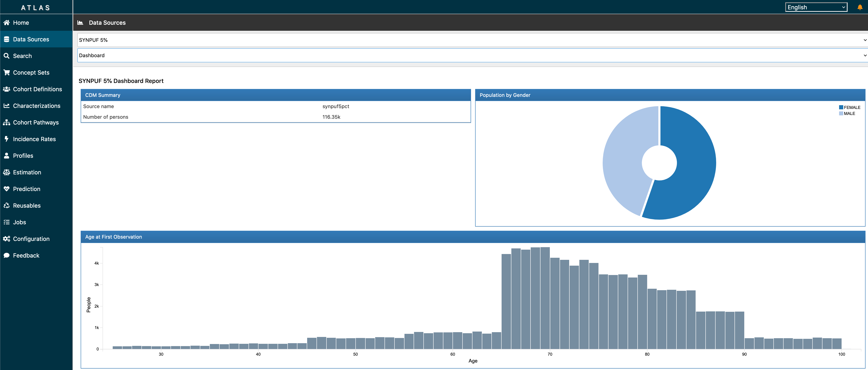Click the MALE legend color swatch
The image size is (868, 370).
click(x=841, y=113)
